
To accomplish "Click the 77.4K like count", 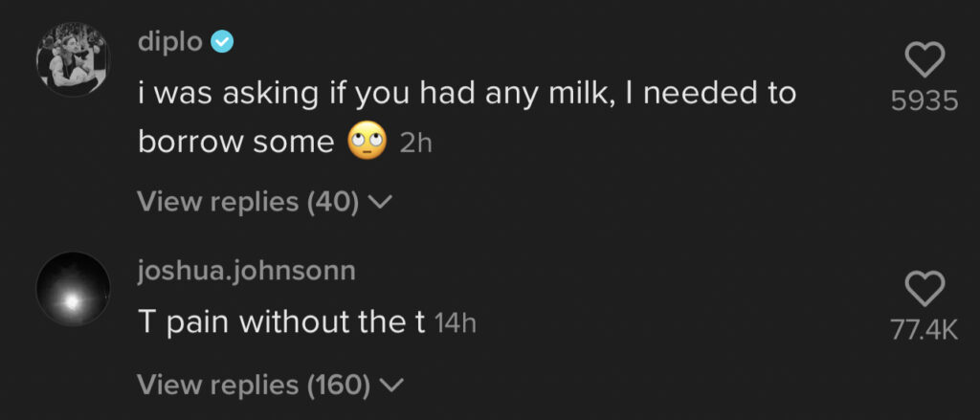I will coord(924,330).
